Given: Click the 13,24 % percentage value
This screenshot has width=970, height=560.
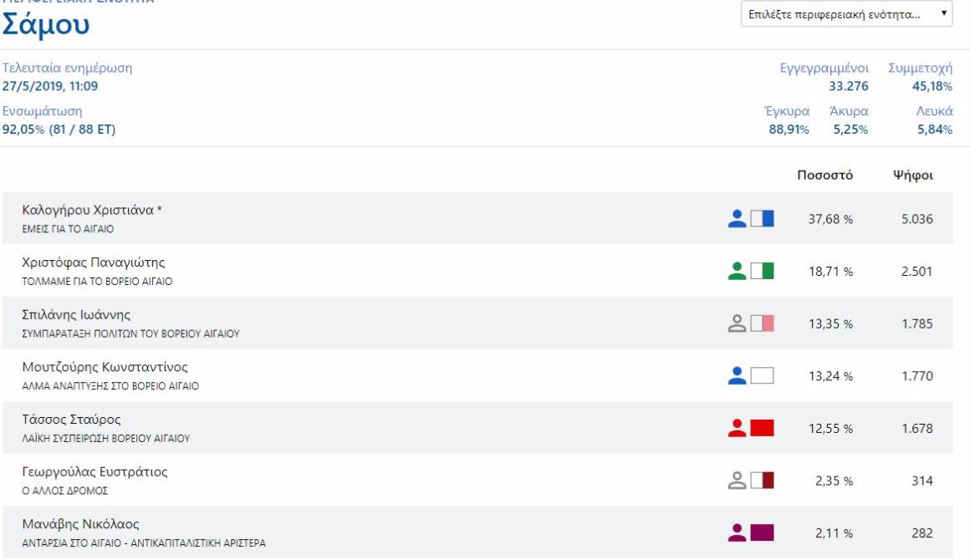Looking at the screenshot, I should [830, 376].
